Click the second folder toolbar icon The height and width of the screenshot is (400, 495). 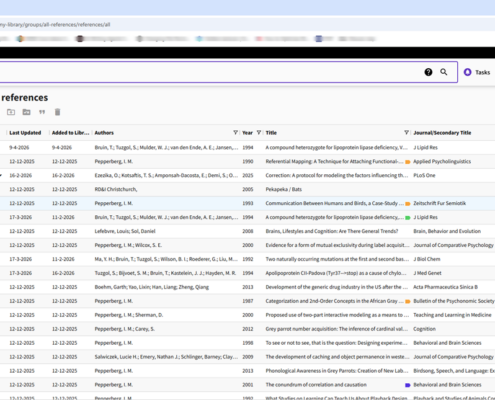(x=27, y=112)
